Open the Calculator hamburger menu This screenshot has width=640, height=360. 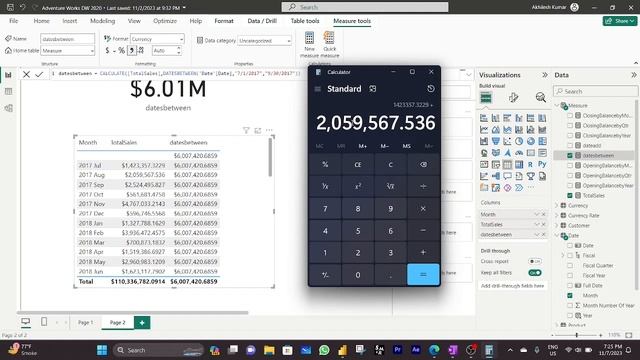pos(318,89)
